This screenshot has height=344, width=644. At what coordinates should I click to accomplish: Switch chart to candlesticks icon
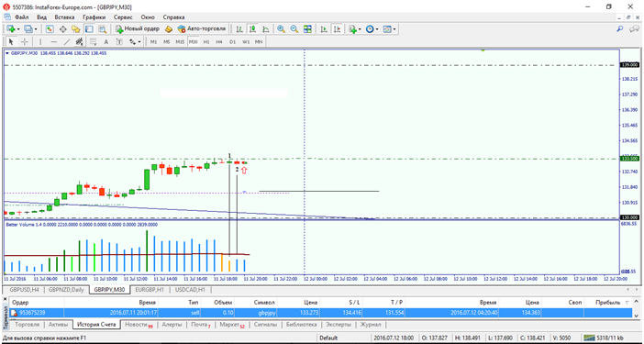[252, 29]
